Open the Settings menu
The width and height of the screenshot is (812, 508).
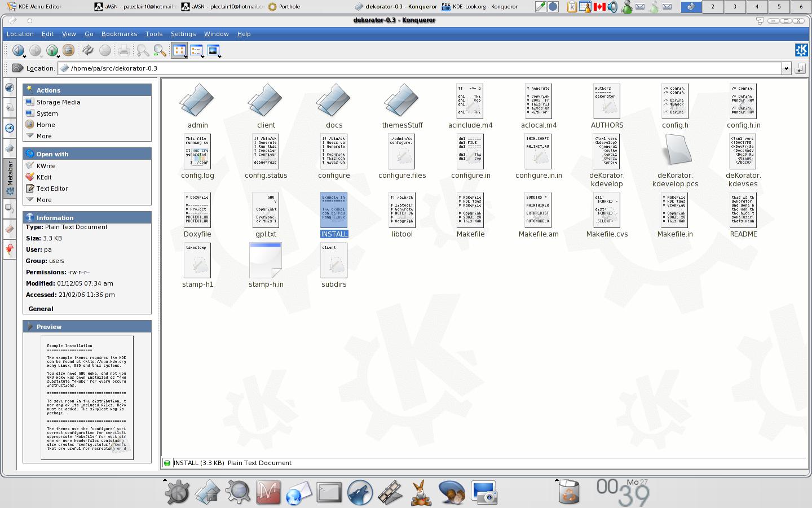pyautogui.click(x=183, y=34)
